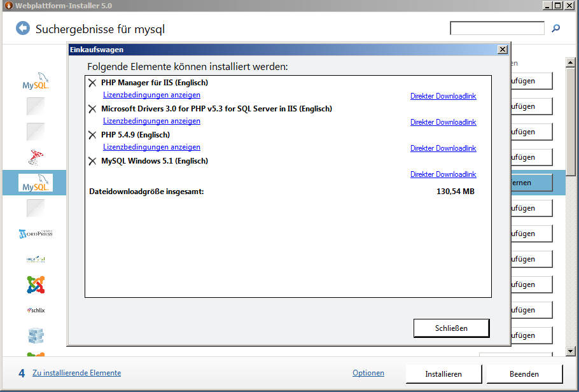Click the scrollbar up arrow
579x392 pixels.
[571, 62]
